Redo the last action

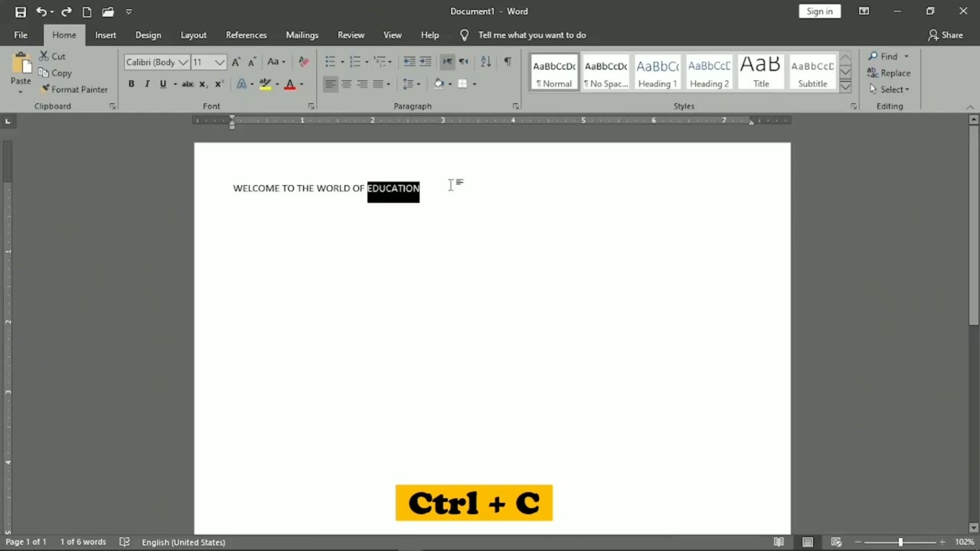[67, 11]
